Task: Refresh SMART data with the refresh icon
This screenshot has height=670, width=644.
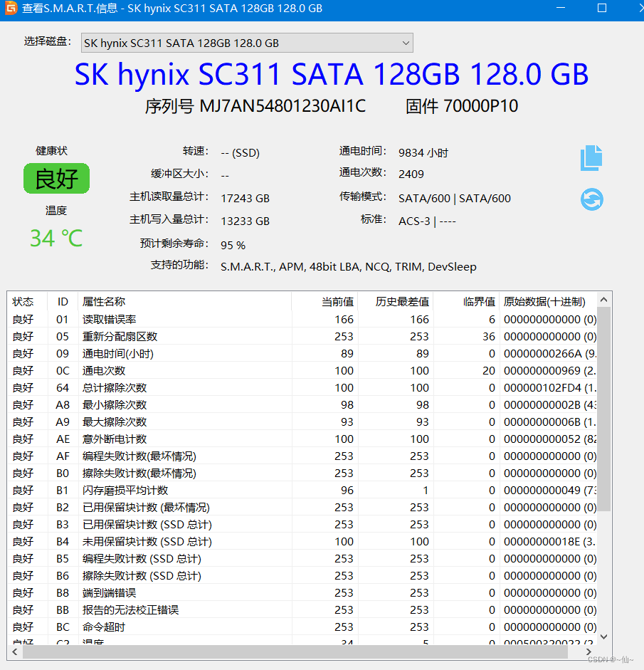Action: 591,200
